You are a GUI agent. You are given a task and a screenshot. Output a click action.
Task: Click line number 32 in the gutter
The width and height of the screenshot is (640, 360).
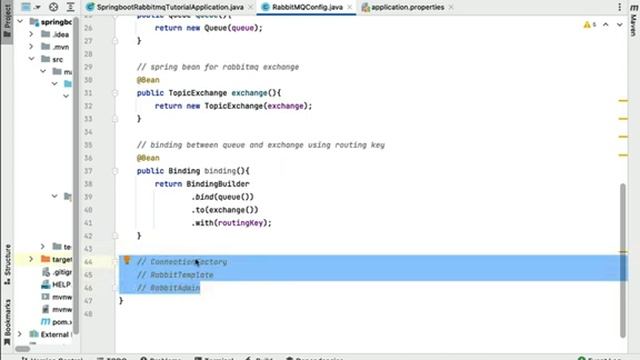pyautogui.click(x=89, y=106)
